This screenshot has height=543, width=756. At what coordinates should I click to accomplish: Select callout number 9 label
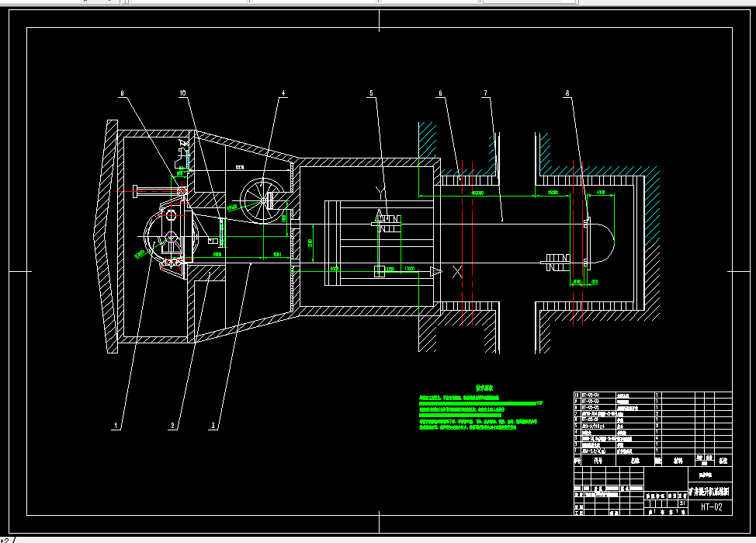tap(123, 93)
